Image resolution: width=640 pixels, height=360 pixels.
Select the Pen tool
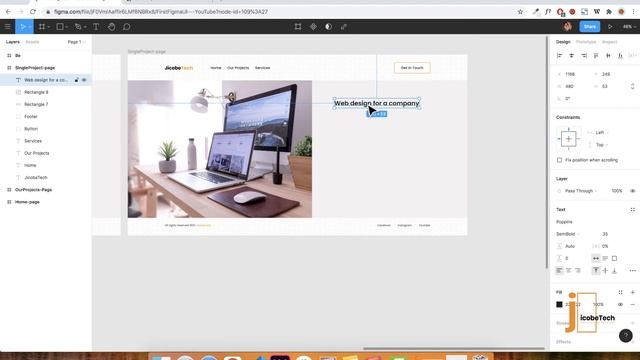click(x=78, y=27)
